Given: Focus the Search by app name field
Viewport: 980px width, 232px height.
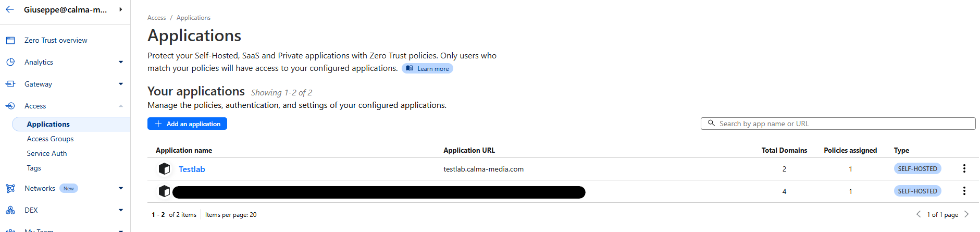Looking at the screenshot, I should 838,124.
